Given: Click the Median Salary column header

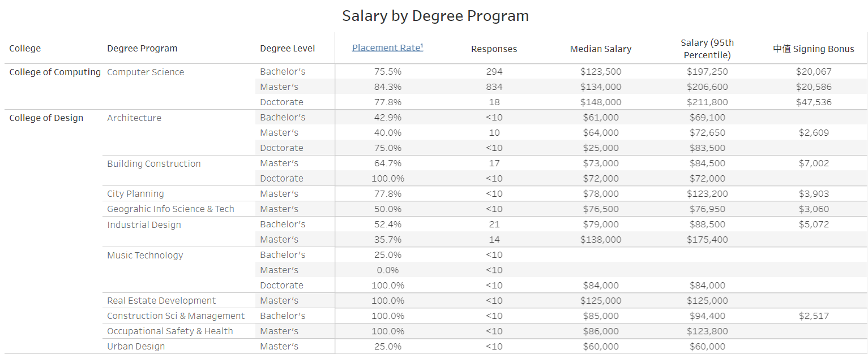Looking at the screenshot, I should 600,49.
